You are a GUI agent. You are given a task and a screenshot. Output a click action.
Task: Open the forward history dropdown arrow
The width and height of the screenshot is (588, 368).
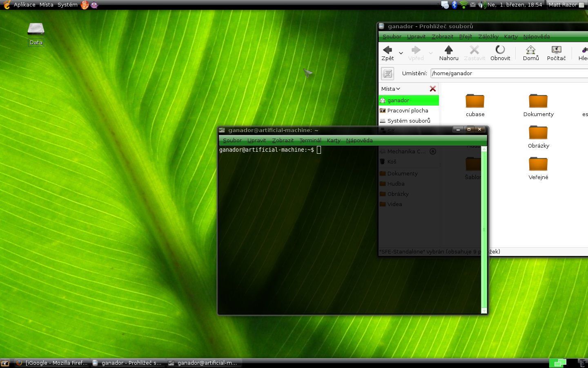[x=431, y=53]
